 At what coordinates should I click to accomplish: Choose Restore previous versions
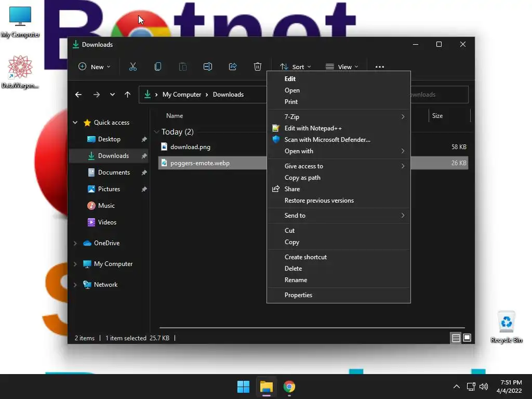[339, 201]
